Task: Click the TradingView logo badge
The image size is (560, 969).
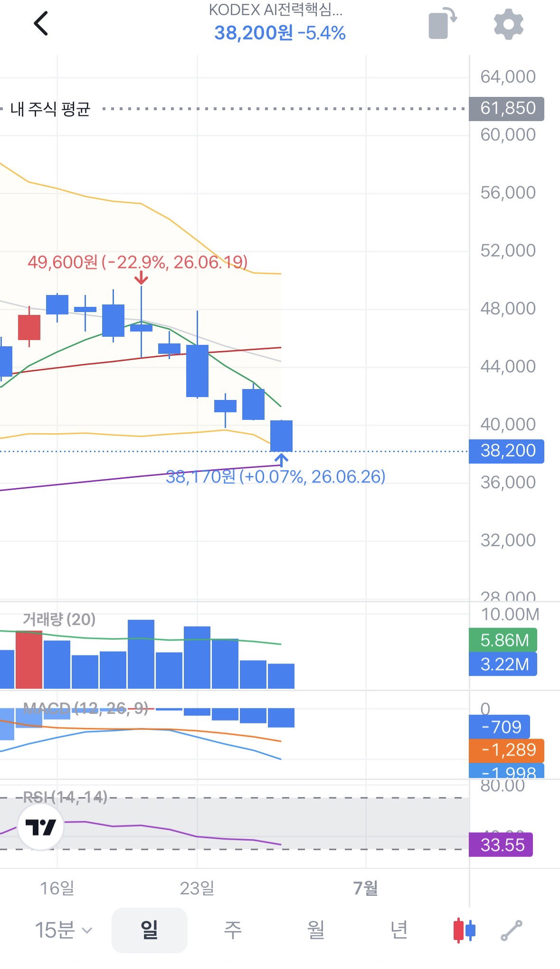Action: click(40, 827)
